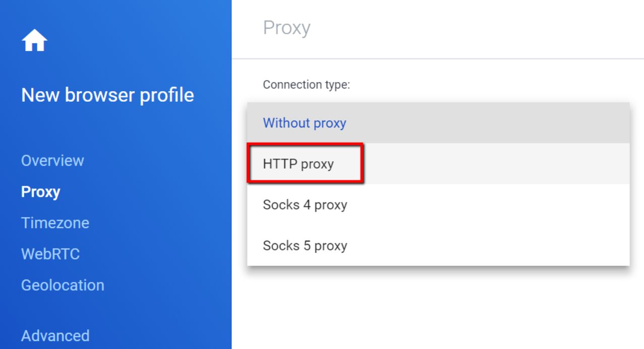Click the Connection type label
644x349 pixels.
pos(306,85)
